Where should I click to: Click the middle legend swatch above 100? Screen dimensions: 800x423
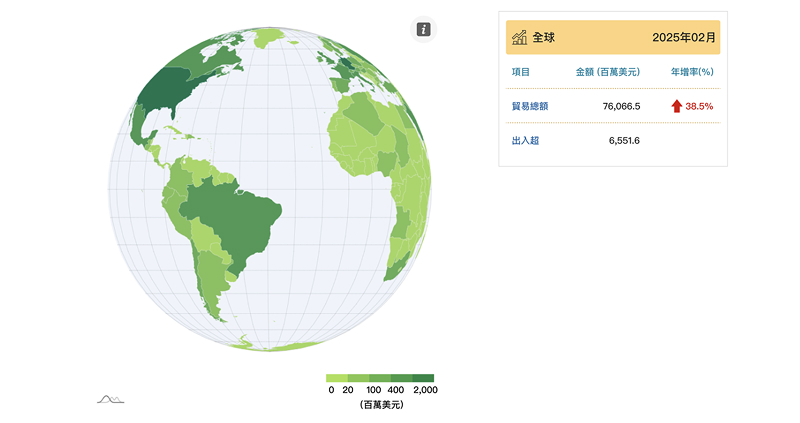point(381,378)
